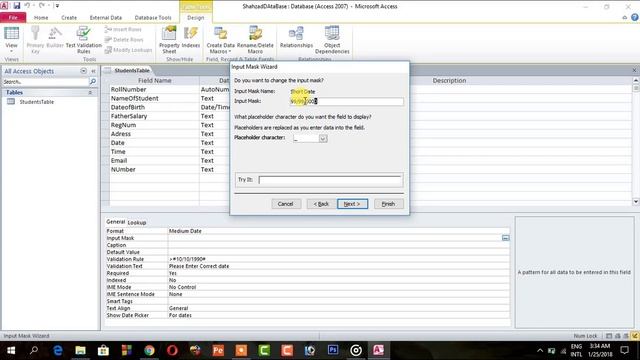The image size is (640, 360).
Task: Select StudentsTable in navigation pane
Action: (x=36, y=102)
